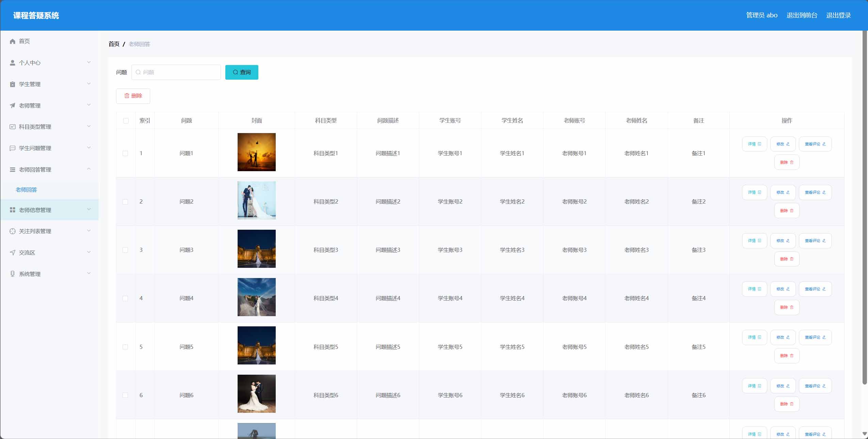Viewport: 868px width, 439px height.
Task: Check the checkbox for row 问题1
Action: [125, 153]
